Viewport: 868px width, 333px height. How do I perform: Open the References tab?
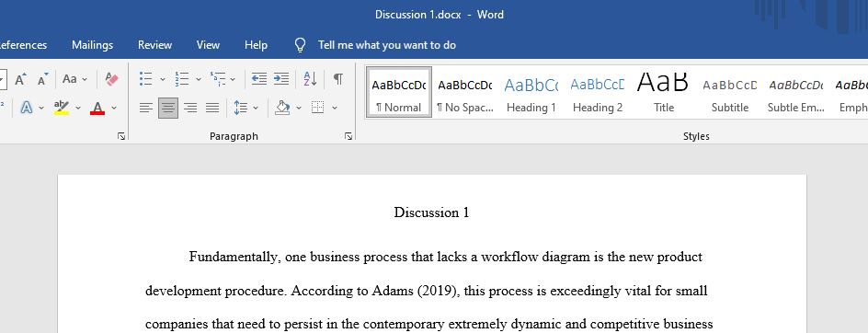coord(23,45)
